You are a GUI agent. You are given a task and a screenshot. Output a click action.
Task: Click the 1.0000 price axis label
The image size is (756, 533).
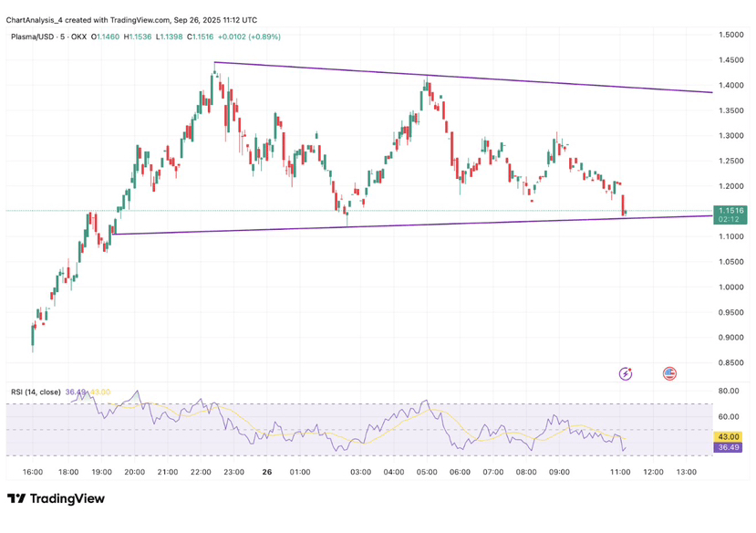coord(730,287)
